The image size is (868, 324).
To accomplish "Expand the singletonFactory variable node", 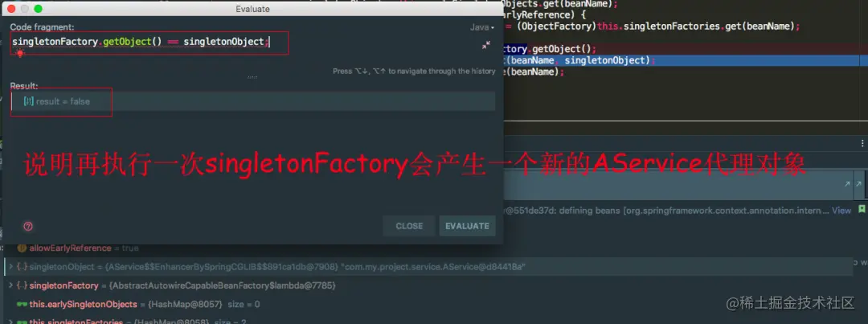I will 11,285.
